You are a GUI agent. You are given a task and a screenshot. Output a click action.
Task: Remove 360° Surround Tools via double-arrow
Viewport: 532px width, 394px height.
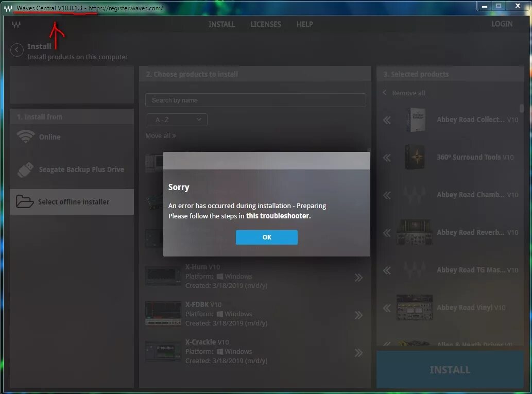(x=387, y=158)
